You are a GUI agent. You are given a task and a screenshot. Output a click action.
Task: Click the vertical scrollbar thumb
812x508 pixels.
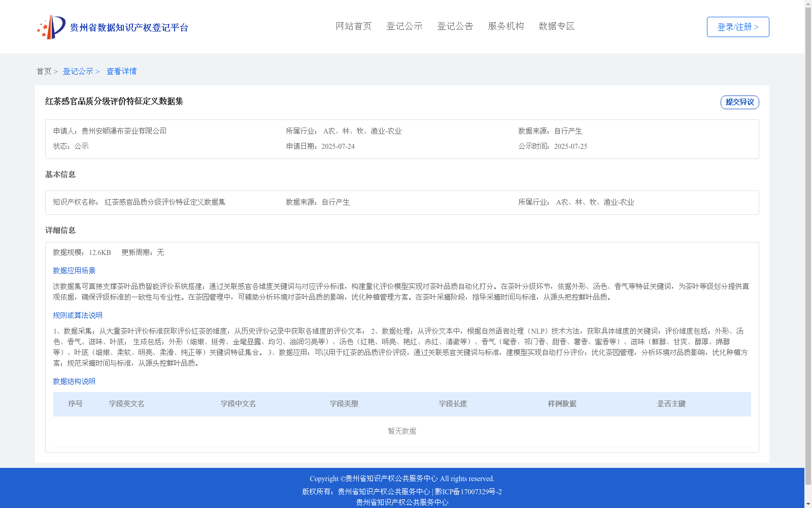[808, 246]
